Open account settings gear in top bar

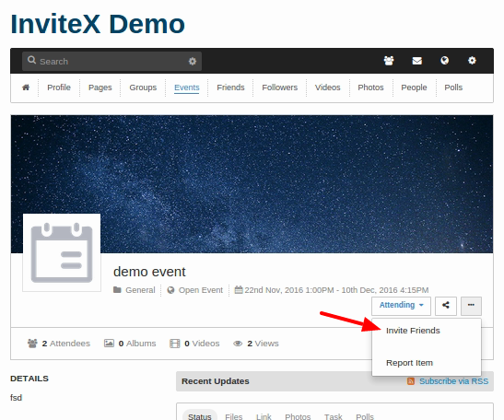(472, 61)
